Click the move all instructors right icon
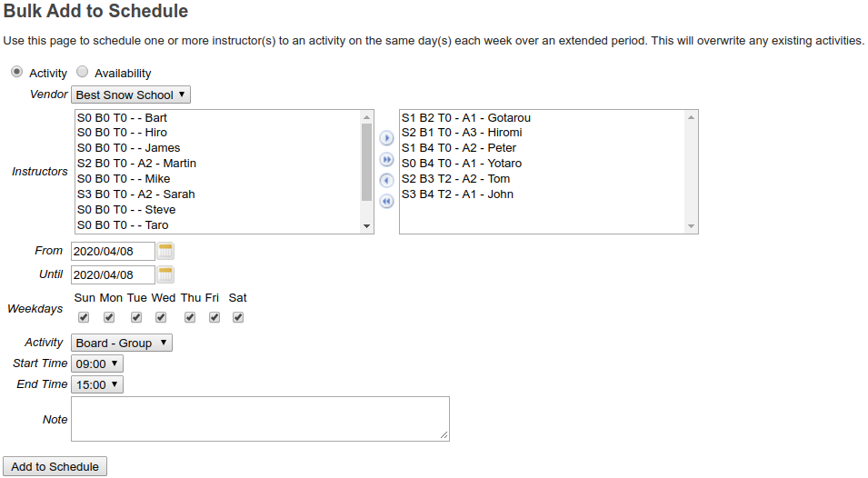This screenshot has height=478, width=868. [386, 159]
